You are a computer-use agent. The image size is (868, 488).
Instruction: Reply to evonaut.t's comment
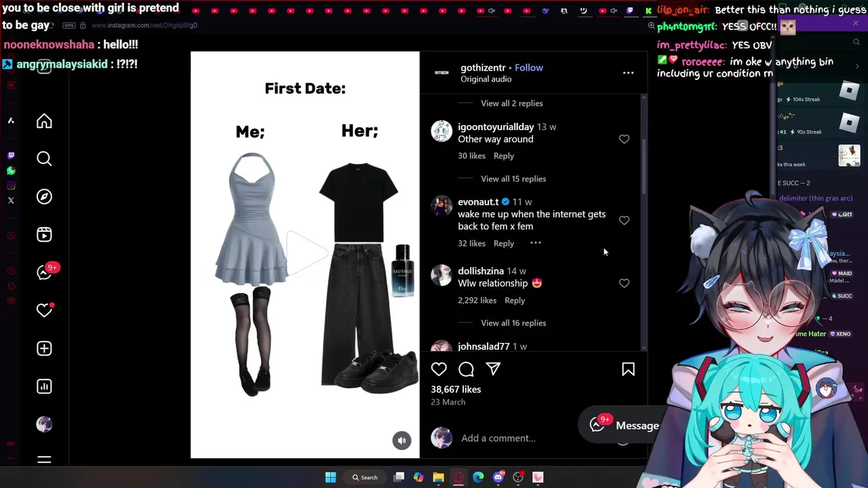tap(503, 243)
